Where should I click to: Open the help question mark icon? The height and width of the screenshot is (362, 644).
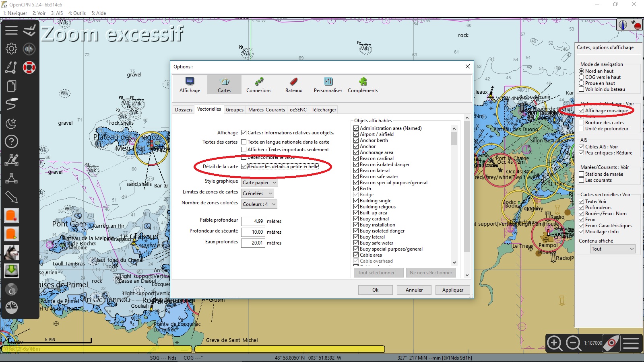(11, 142)
